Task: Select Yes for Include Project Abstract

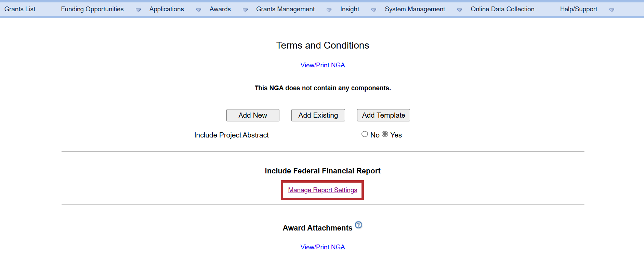Action: click(x=385, y=134)
